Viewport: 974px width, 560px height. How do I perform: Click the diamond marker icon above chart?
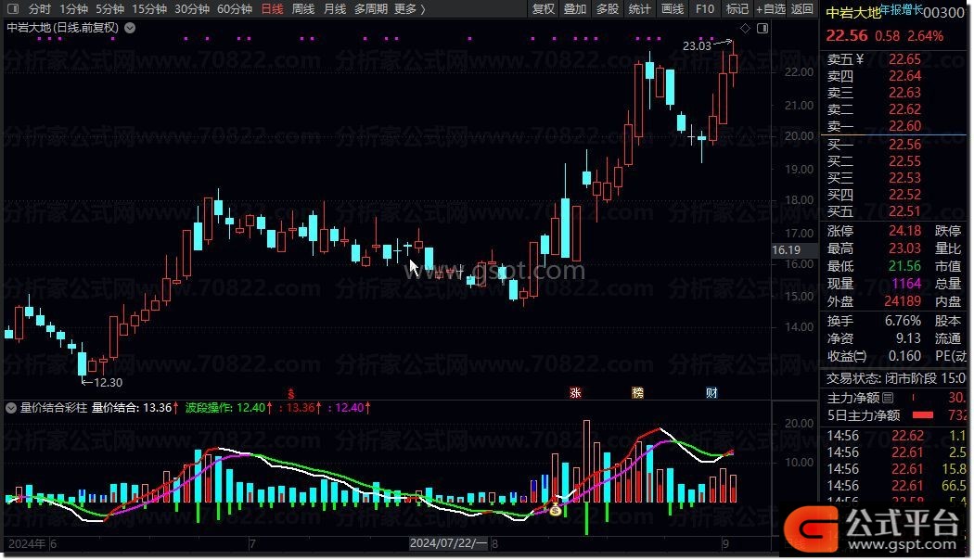click(x=745, y=28)
